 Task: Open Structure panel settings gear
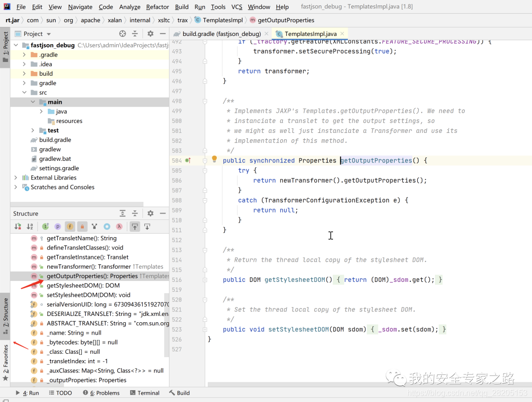pos(150,213)
